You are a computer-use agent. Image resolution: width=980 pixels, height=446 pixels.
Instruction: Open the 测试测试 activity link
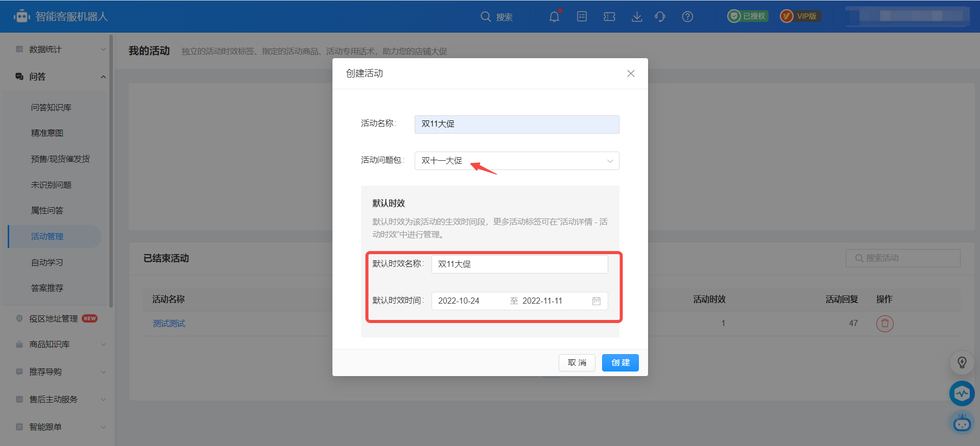pos(169,324)
